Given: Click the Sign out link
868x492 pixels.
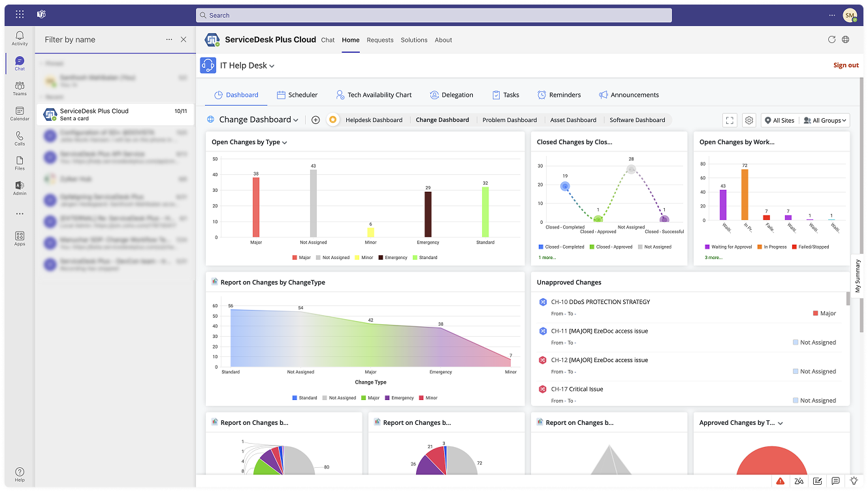Looking at the screenshot, I should tap(845, 65).
